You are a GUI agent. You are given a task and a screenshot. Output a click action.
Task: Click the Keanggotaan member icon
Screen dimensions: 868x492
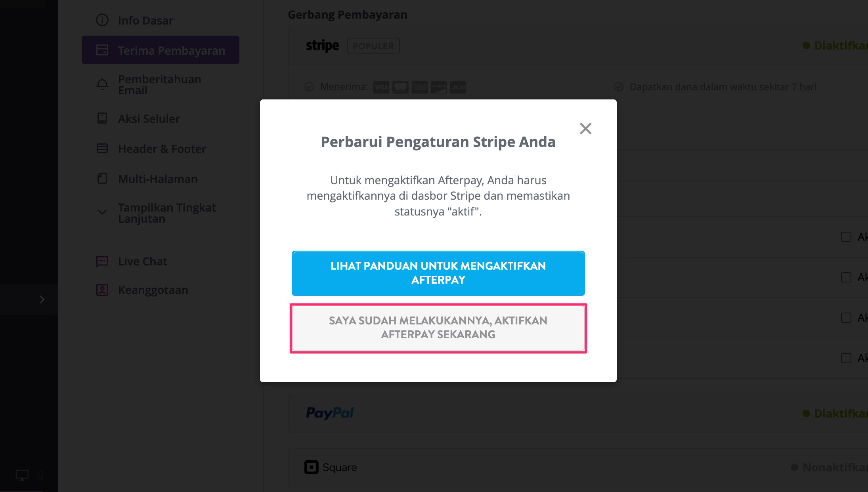coord(102,290)
